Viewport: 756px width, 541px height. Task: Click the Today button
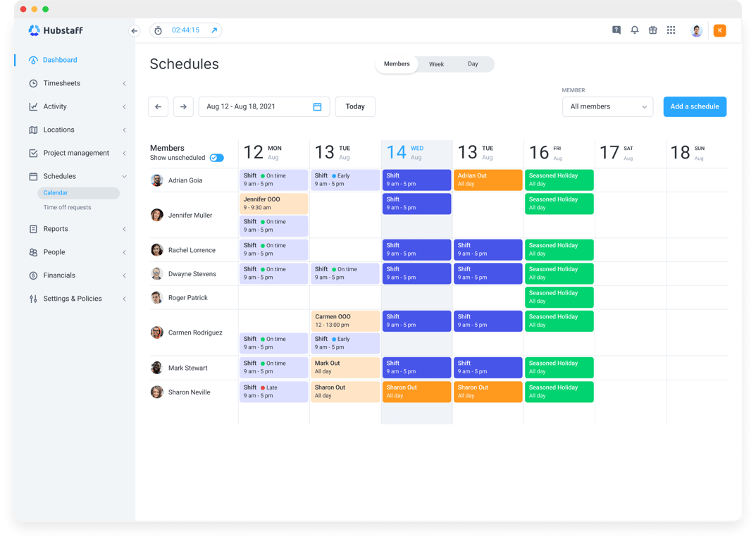point(354,106)
